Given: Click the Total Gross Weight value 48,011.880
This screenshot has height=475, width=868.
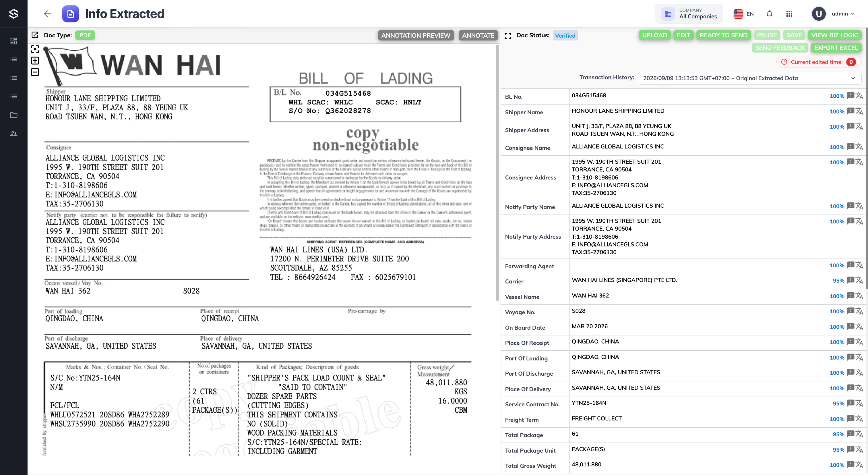Looking at the screenshot, I should (x=586, y=464).
